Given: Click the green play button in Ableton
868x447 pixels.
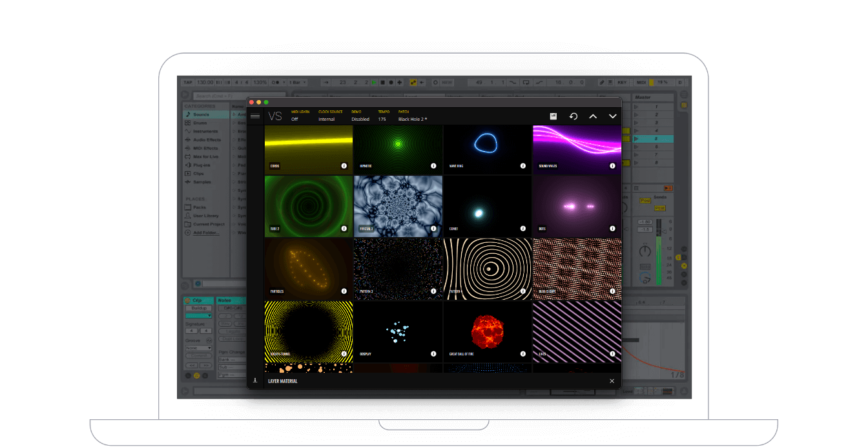Looking at the screenshot, I should coord(374,82).
